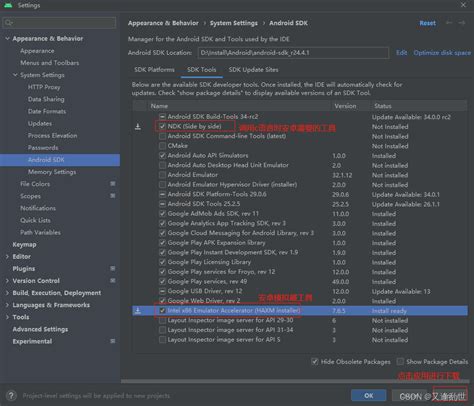Screen dimensions: 474x406
Task: Expand the Tools section
Action: 7,317
